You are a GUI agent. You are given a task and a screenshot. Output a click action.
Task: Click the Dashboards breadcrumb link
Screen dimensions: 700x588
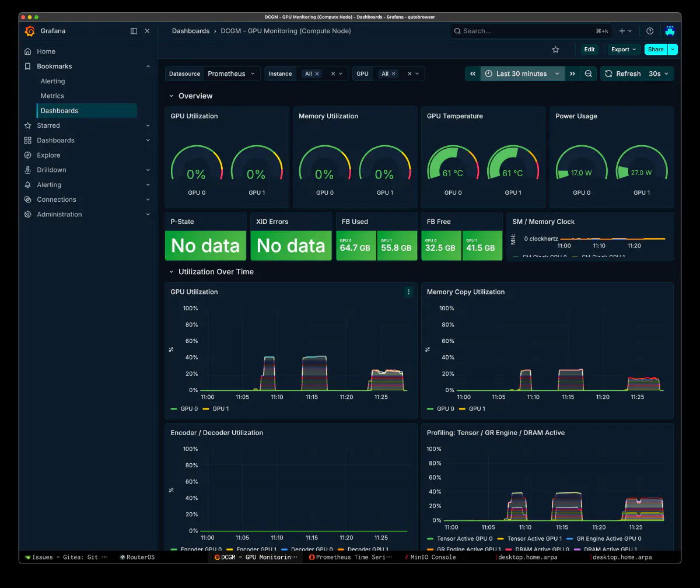point(191,31)
